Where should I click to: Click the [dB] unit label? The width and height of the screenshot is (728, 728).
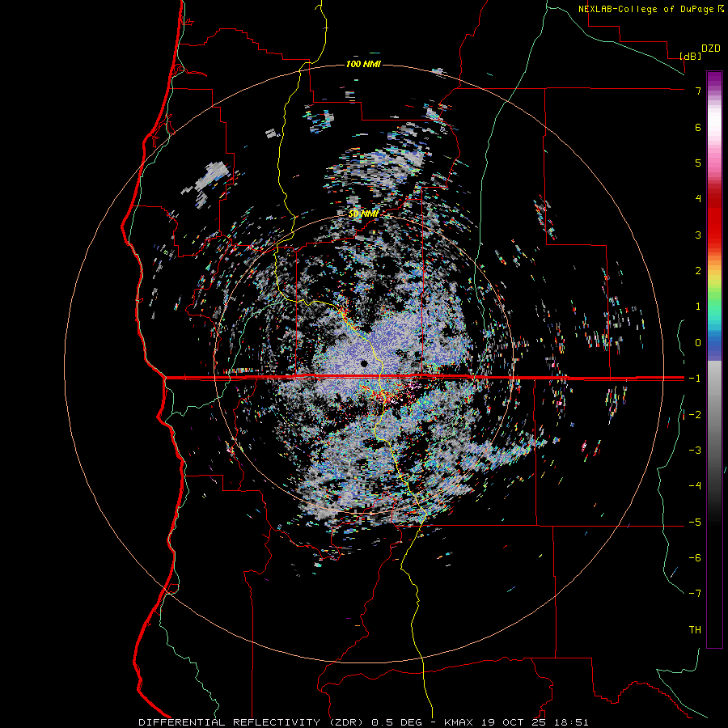[691, 56]
